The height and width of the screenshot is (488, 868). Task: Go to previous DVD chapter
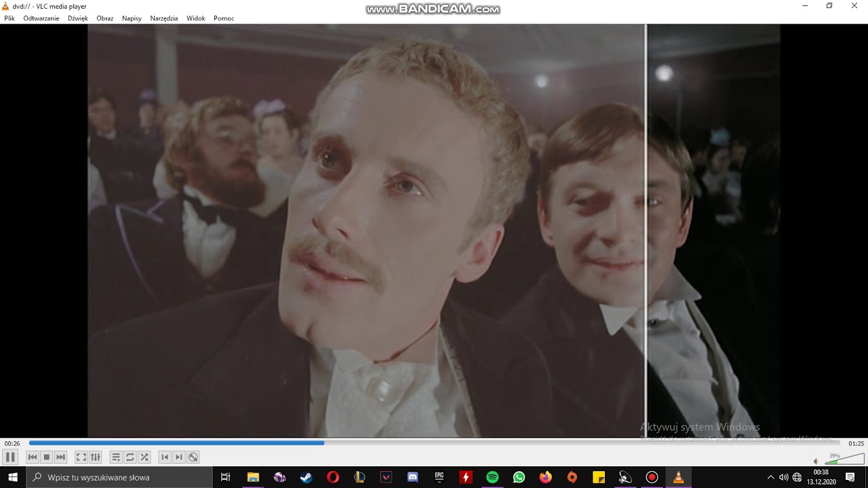point(165,457)
